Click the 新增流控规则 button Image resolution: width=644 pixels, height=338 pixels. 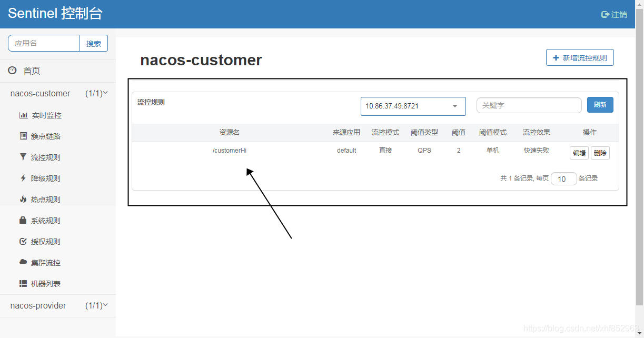point(580,57)
